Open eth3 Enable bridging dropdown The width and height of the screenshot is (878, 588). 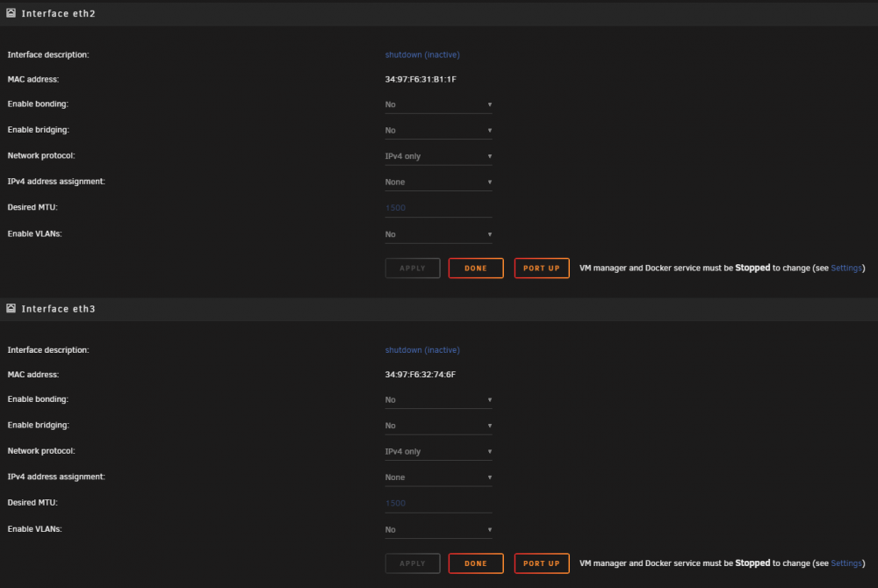pos(438,426)
